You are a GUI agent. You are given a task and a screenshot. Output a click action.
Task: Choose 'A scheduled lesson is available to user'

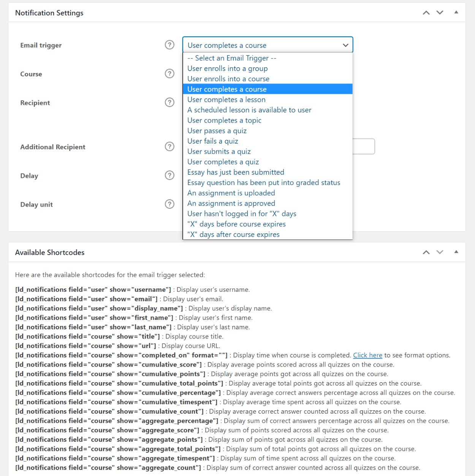[x=268, y=110]
